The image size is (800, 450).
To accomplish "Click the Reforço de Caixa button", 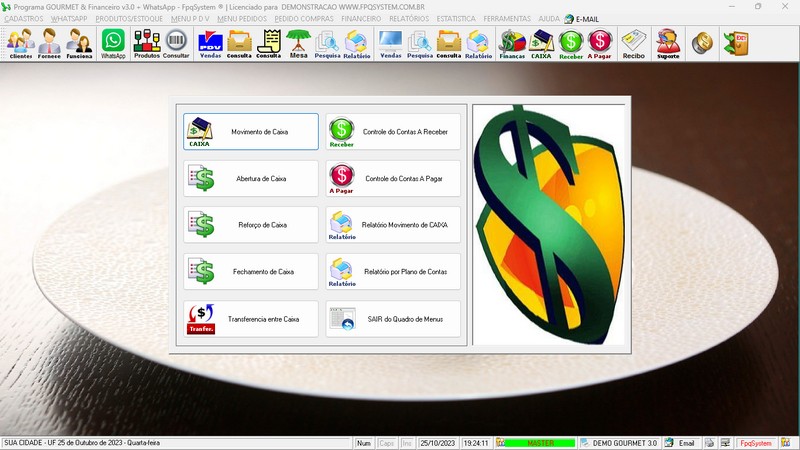I will (x=251, y=225).
